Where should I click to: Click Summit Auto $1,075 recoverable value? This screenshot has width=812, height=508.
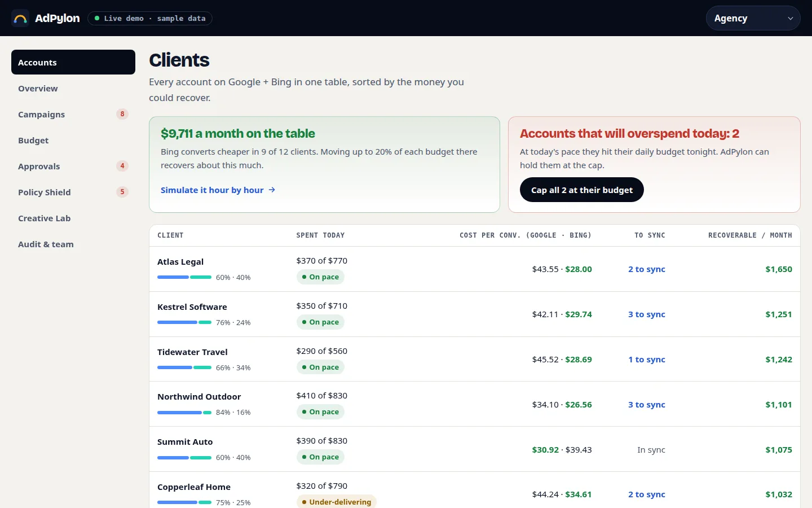click(x=779, y=450)
